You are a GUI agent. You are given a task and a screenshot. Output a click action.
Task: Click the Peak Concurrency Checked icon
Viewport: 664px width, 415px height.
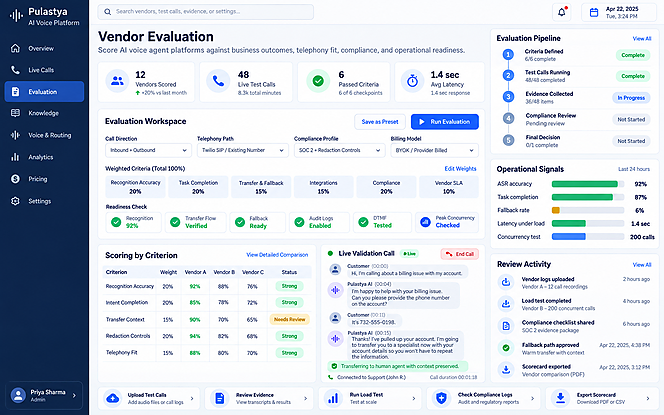(x=425, y=221)
